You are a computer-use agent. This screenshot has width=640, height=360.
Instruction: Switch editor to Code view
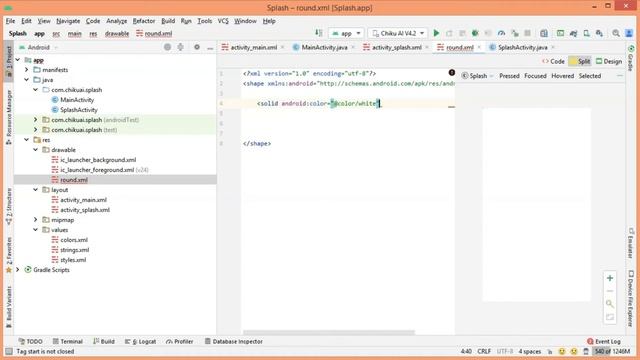point(553,62)
